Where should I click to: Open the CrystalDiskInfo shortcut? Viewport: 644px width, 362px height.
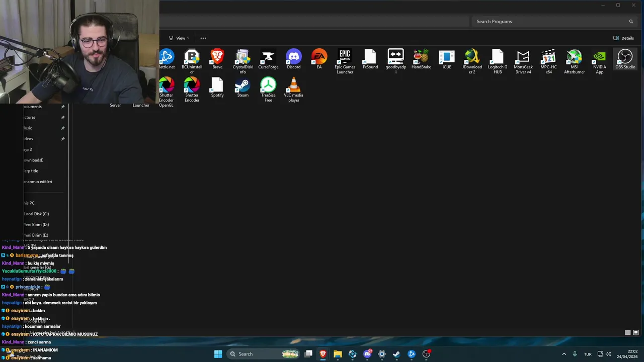243,62
